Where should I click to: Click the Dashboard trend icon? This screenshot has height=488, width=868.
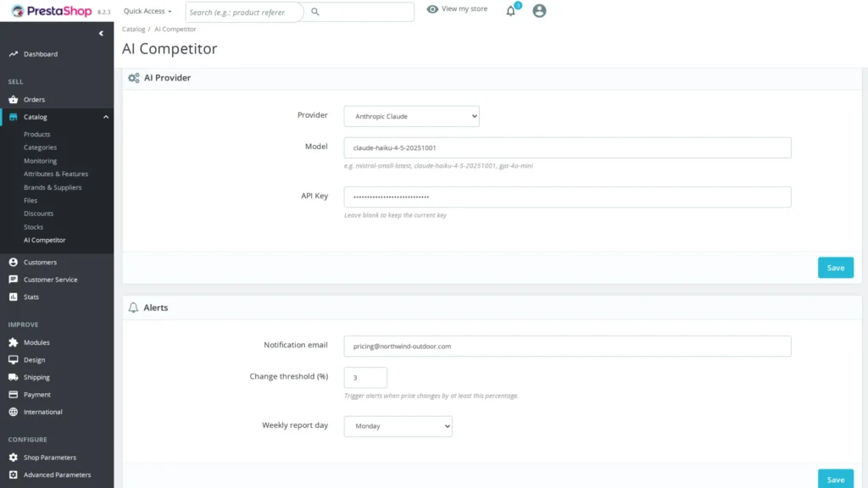[x=14, y=54]
